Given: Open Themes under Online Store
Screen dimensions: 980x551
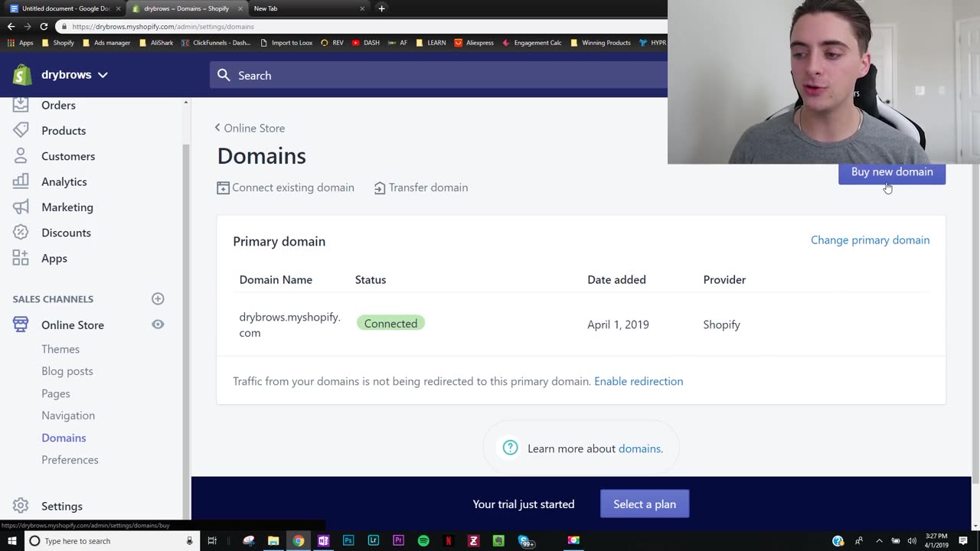Looking at the screenshot, I should [60, 349].
